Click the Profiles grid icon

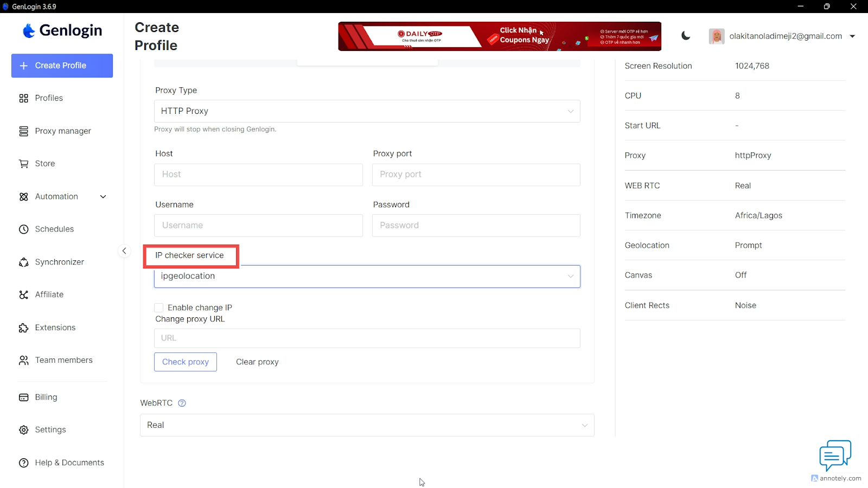click(x=23, y=98)
